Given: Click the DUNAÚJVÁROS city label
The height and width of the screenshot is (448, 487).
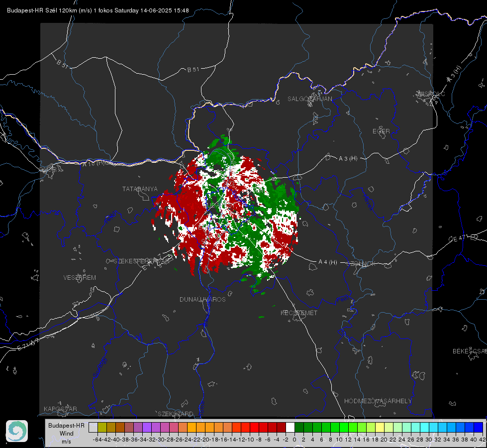Looking at the screenshot, I should click(x=202, y=299).
